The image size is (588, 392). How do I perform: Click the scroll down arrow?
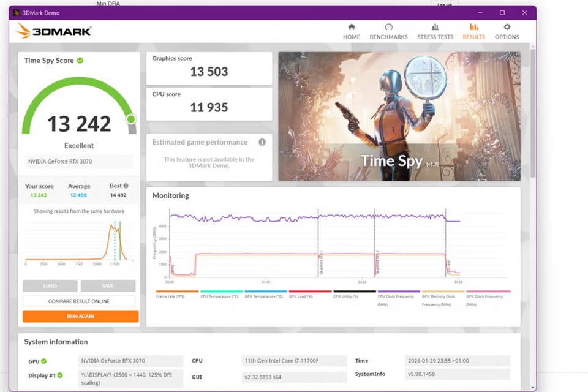(533, 388)
